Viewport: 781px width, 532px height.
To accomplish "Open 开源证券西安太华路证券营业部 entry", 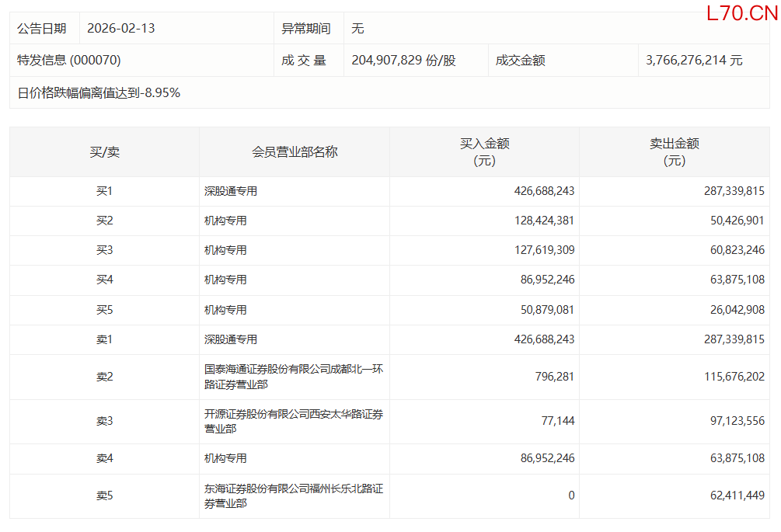I will click(x=293, y=421).
